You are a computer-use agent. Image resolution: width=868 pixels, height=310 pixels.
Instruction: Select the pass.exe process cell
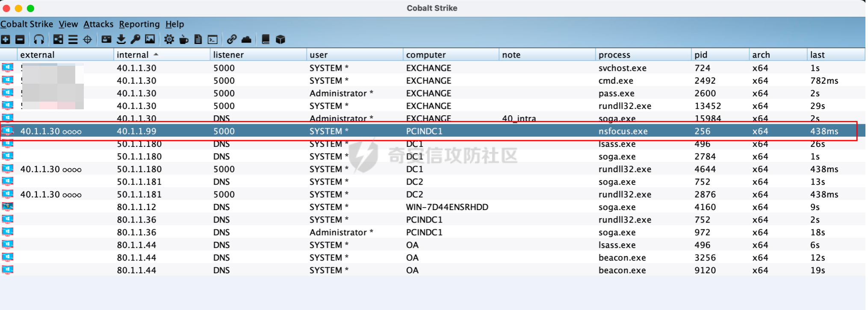[616, 93]
